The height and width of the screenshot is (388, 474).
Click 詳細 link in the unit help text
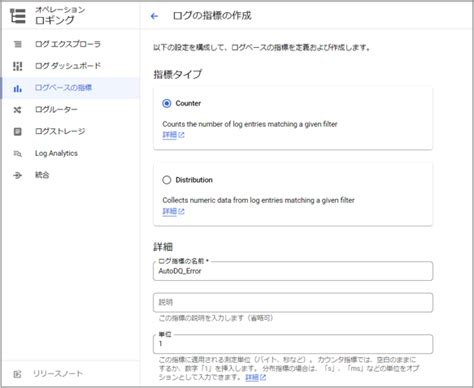tap(252, 377)
